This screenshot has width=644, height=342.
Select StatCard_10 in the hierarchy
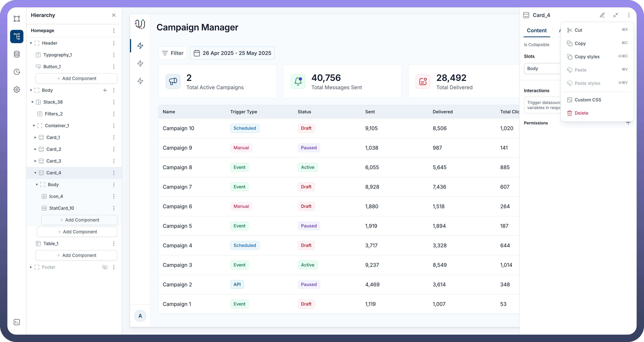[x=61, y=208]
